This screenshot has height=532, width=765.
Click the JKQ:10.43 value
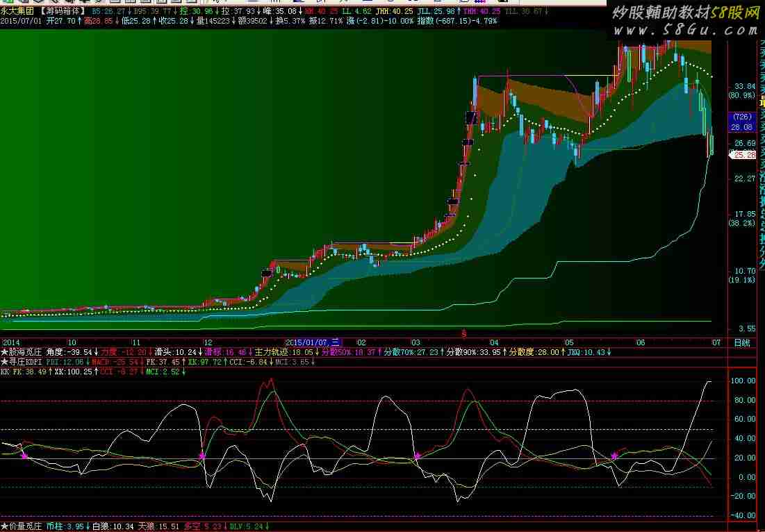[586, 351]
